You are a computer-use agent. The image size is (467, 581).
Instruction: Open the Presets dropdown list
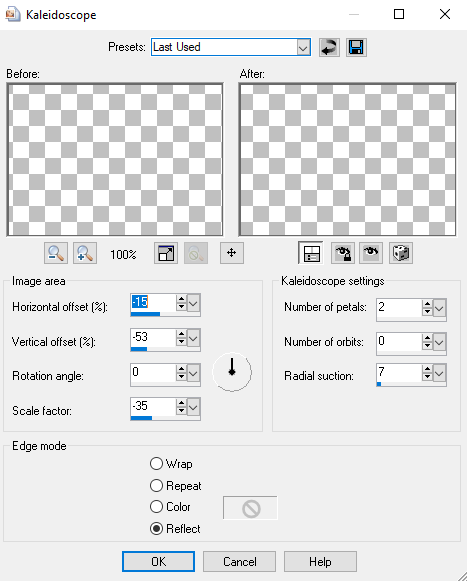click(303, 47)
